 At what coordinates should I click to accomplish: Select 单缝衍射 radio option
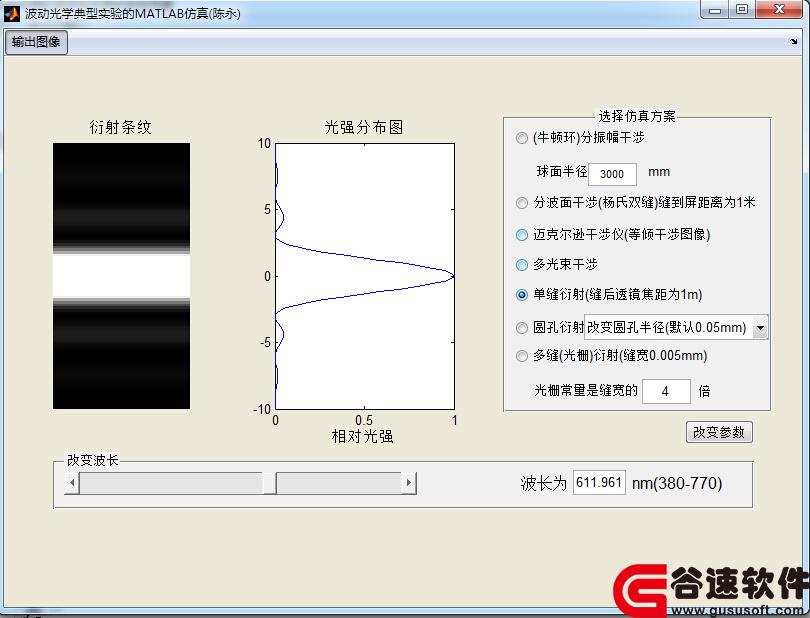click(522, 295)
